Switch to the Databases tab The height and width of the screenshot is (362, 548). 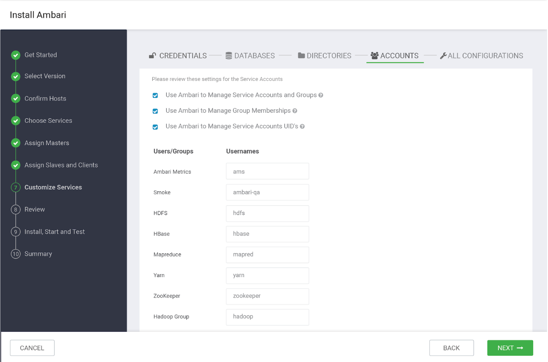(x=250, y=56)
